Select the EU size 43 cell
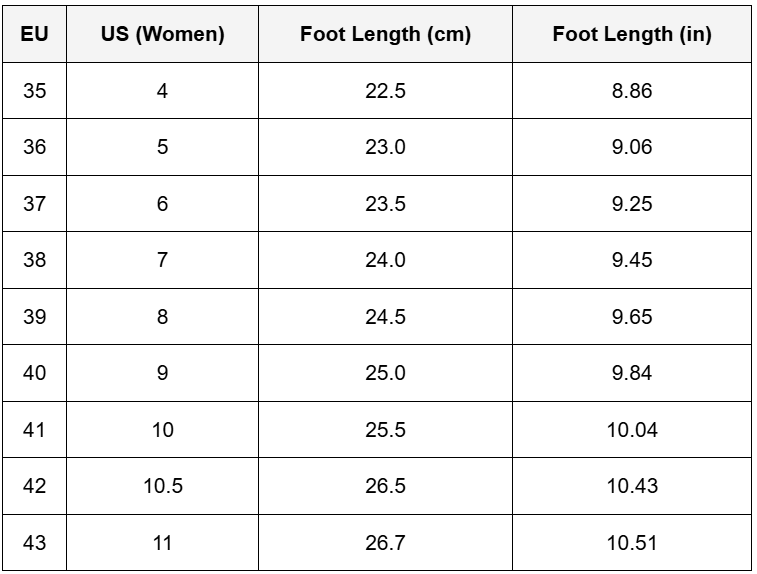Viewport: 757px width, 574px height. tap(34, 543)
